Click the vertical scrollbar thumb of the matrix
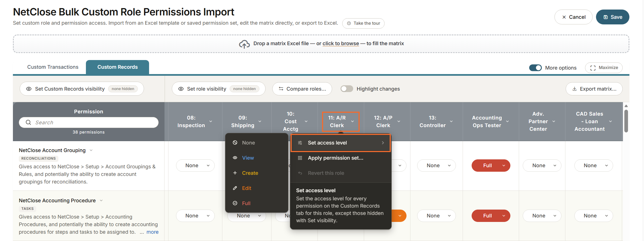This screenshot has width=644, height=241. pyautogui.click(x=626, y=121)
